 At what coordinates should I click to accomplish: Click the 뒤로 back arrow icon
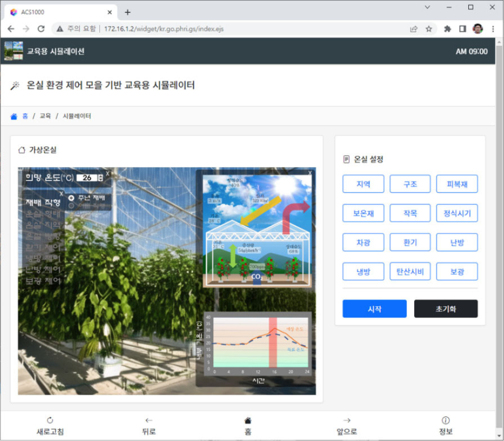(149, 420)
